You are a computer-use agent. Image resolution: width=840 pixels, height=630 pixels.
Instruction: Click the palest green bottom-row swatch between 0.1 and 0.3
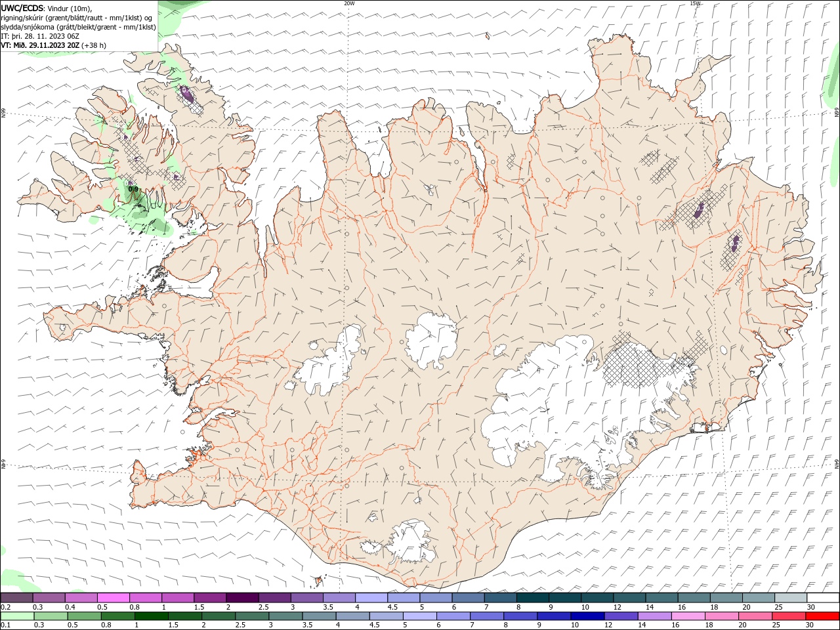17,616
